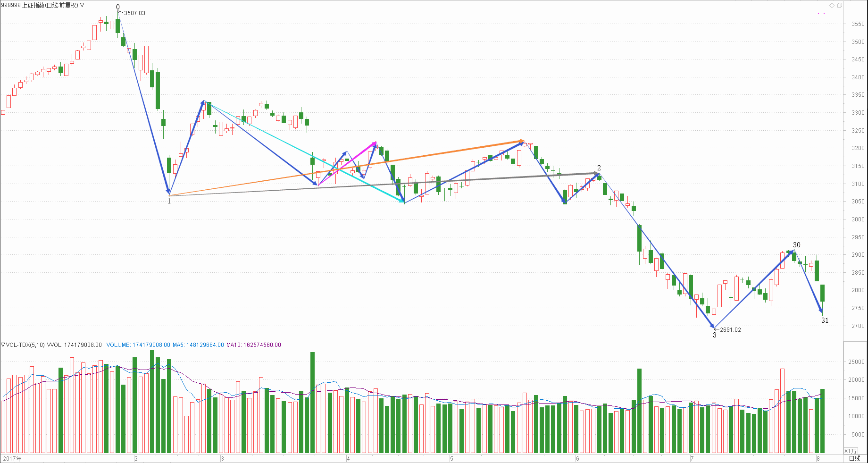This screenshot has height=463, width=868.
Task: Click the 日线 period button
Action: (x=854, y=458)
